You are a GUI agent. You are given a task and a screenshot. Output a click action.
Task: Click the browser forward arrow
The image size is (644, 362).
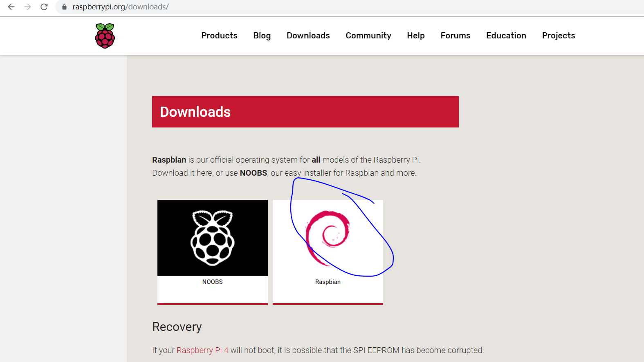click(27, 7)
